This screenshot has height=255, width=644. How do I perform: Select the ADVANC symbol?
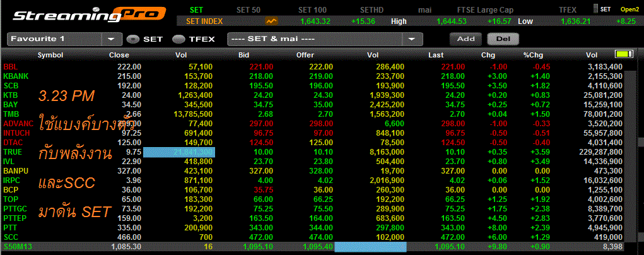tap(18, 123)
